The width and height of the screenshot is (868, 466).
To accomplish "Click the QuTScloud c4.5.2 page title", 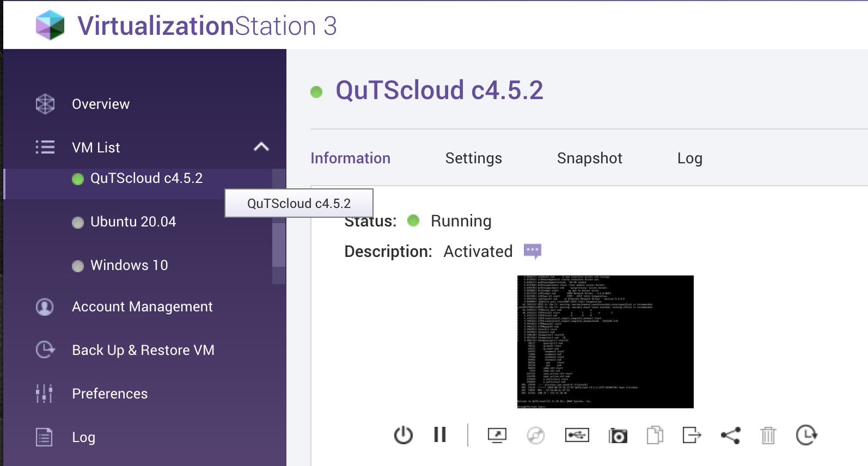I will coord(439,90).
